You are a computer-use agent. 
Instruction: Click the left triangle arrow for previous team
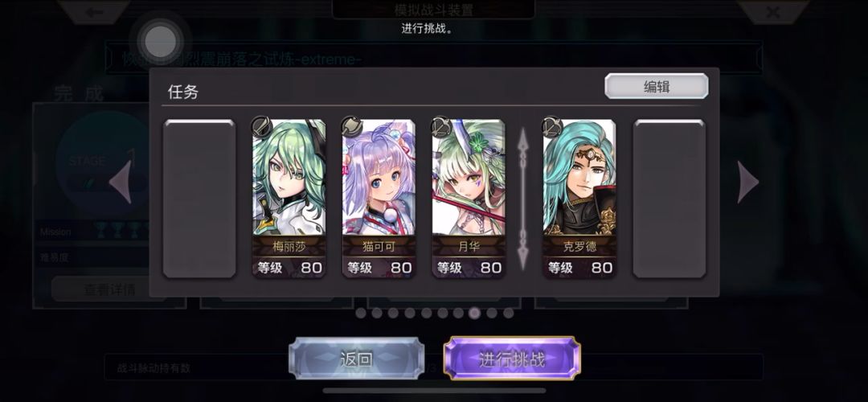pos(120,183)
